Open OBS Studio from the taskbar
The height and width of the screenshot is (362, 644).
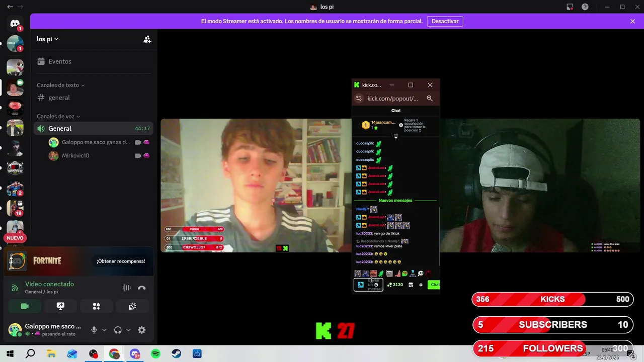93,354
